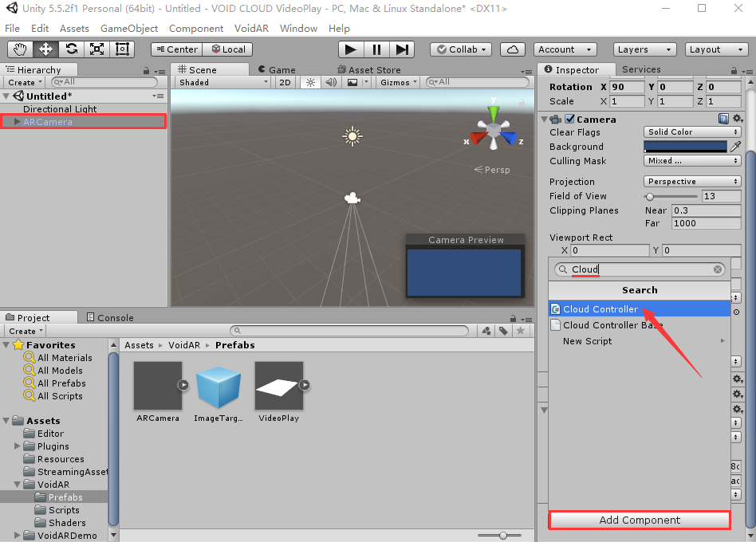
Task: Select Cloud Controller from search results
Action: (640, 309)
